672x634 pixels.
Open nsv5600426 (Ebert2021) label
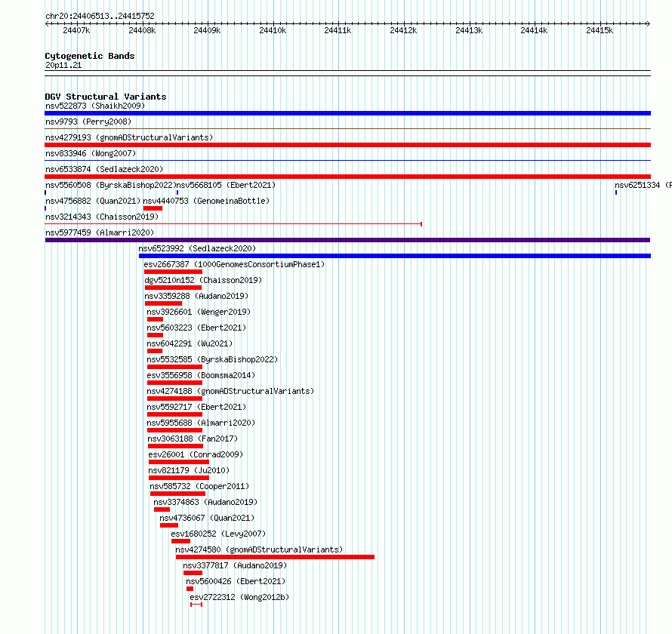click(x=236, y=581)
